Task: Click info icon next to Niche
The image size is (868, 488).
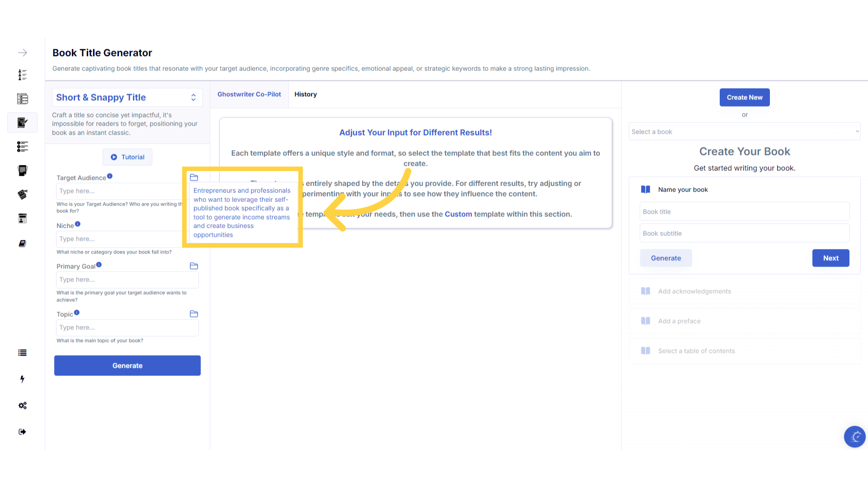Action: [x=78, y=224]
